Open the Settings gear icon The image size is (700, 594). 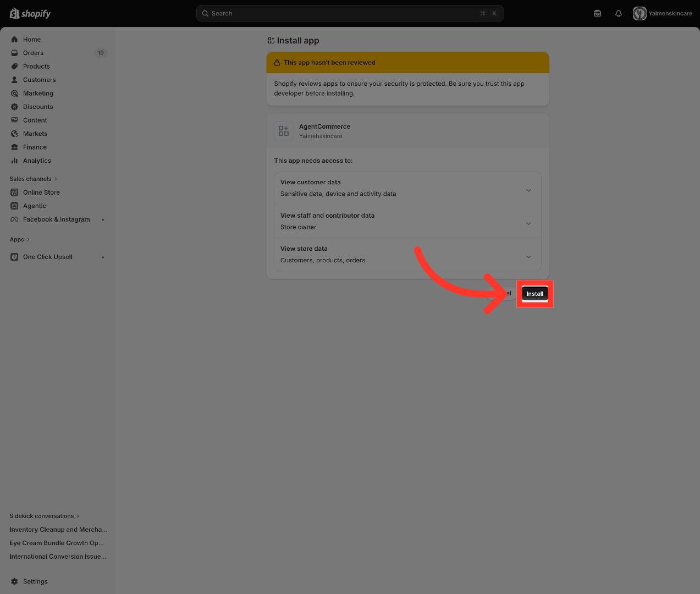tap(14, 581)
